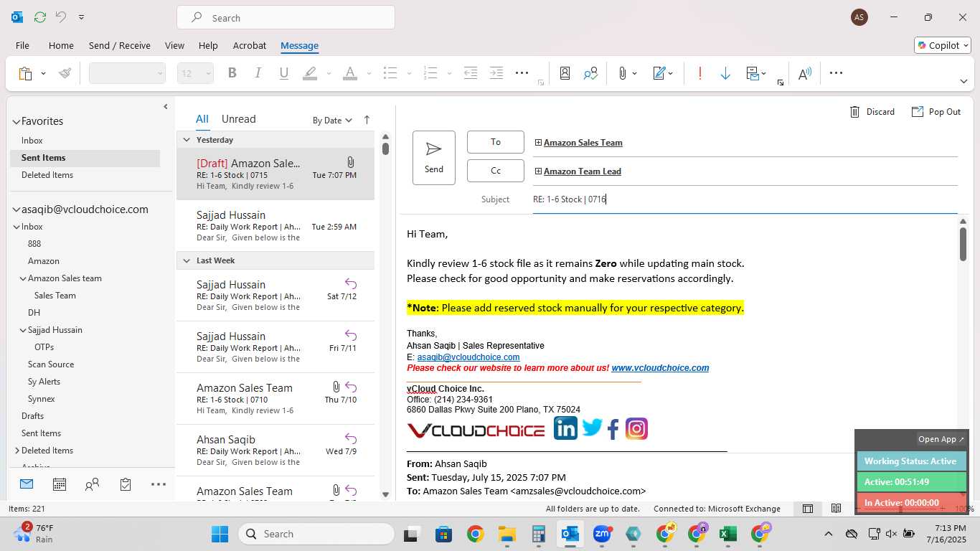This screenshot has height=551, width=980.
Task: Click Open App in tracker widget
Action: click(941, 439)
